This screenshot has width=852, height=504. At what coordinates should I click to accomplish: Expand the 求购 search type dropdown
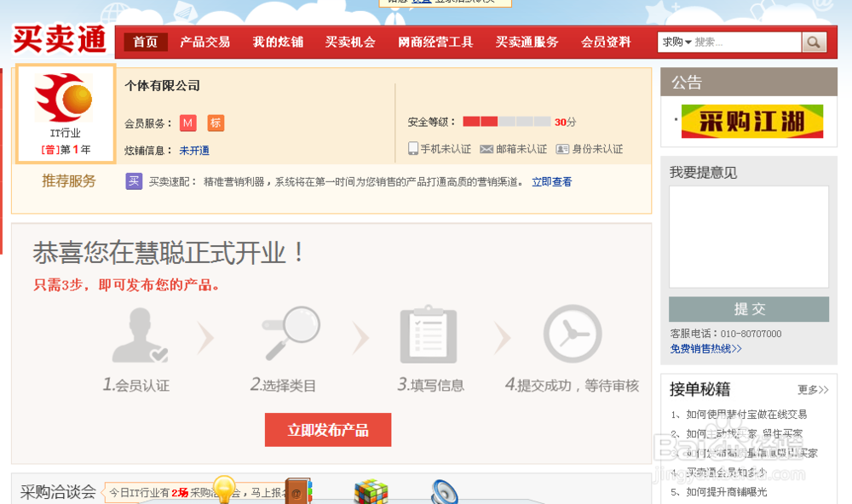tap(676, 42)
